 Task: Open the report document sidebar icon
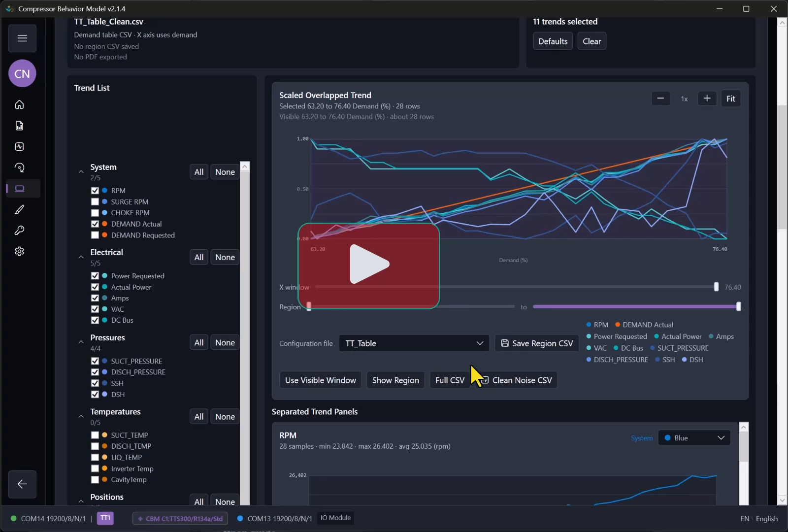[x=19, y=126]
